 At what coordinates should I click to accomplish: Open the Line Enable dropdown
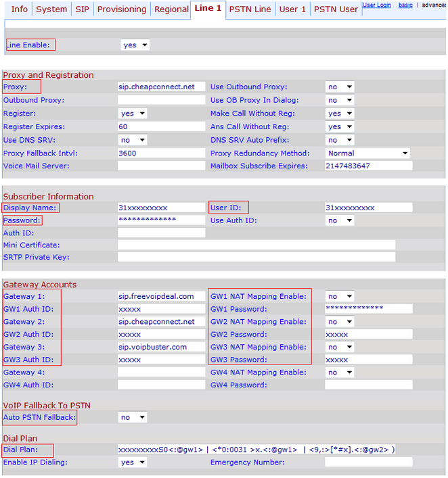(x=135, y=45)
